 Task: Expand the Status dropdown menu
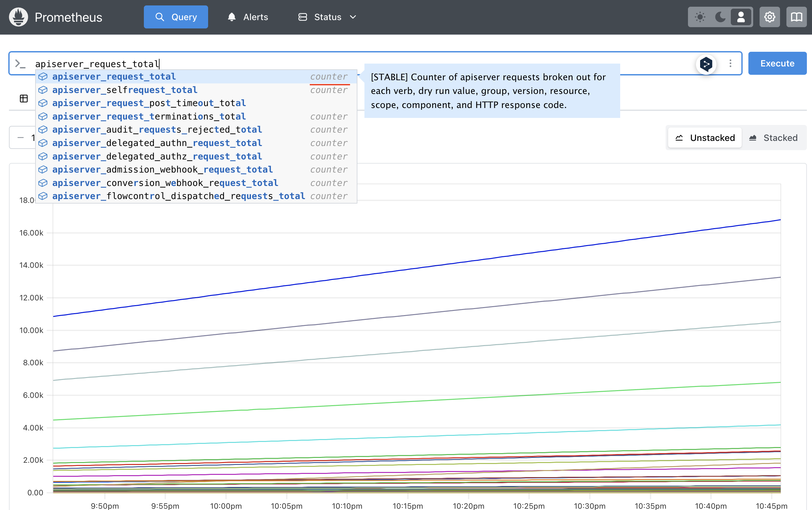(327, 17)
